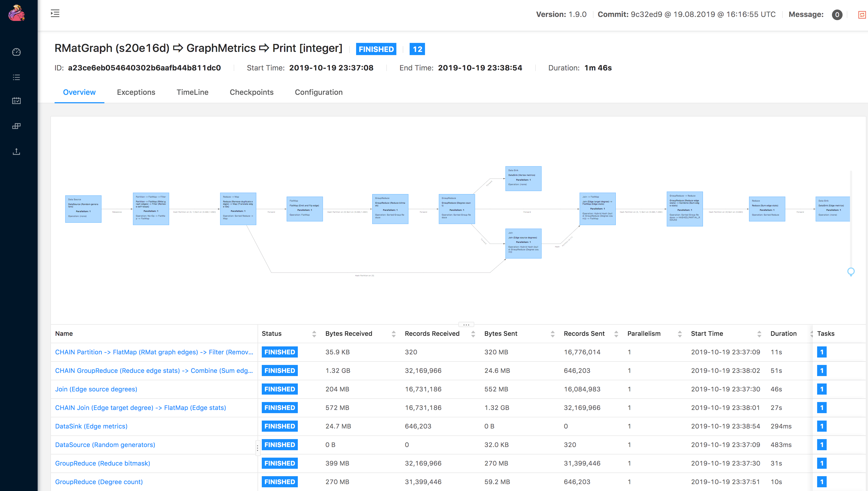Sort the table by Status
Viewport: 868px width, 491px height.
click(x=314, y=334)
